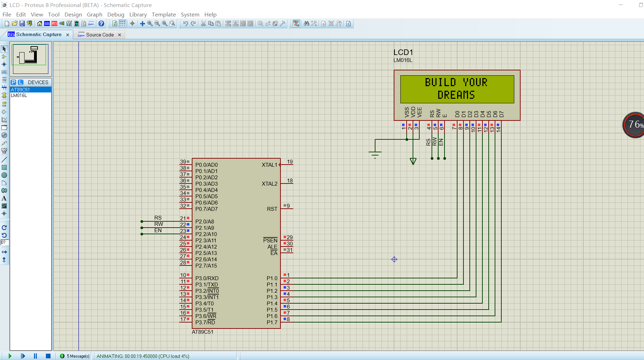Click the Open Project folder icon

(x=14, y=23)
